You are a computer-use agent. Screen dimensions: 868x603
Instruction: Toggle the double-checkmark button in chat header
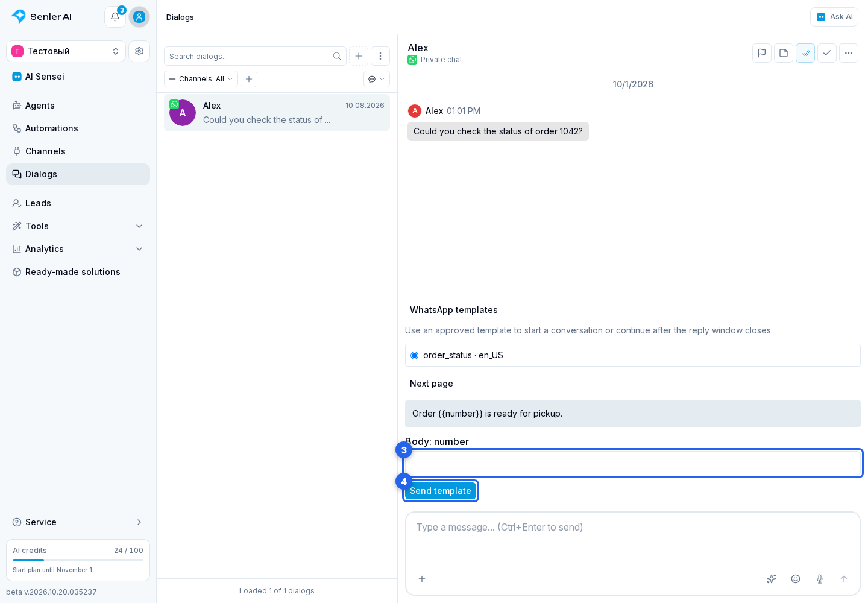pos(805,53)
